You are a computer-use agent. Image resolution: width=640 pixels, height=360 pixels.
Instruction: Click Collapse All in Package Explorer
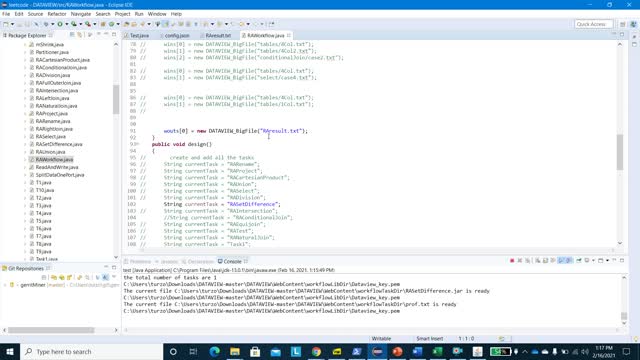[72, 35]
